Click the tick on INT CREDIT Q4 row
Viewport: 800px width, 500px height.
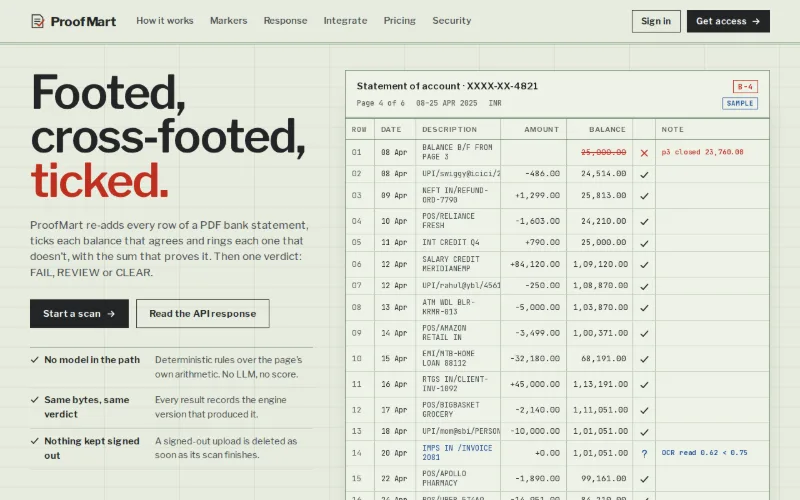pyautogui.click(x=644, y=243)
